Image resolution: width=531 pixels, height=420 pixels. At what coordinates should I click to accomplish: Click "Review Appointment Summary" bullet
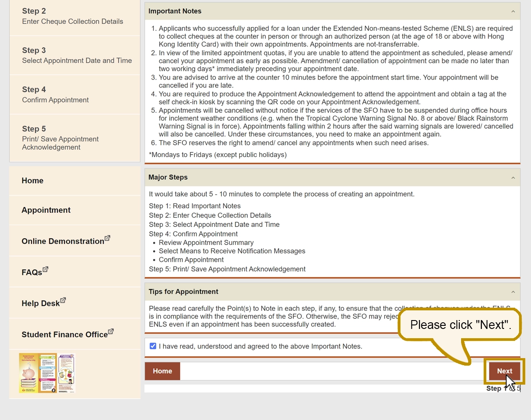pyautogui.click(x=206, y=243)
